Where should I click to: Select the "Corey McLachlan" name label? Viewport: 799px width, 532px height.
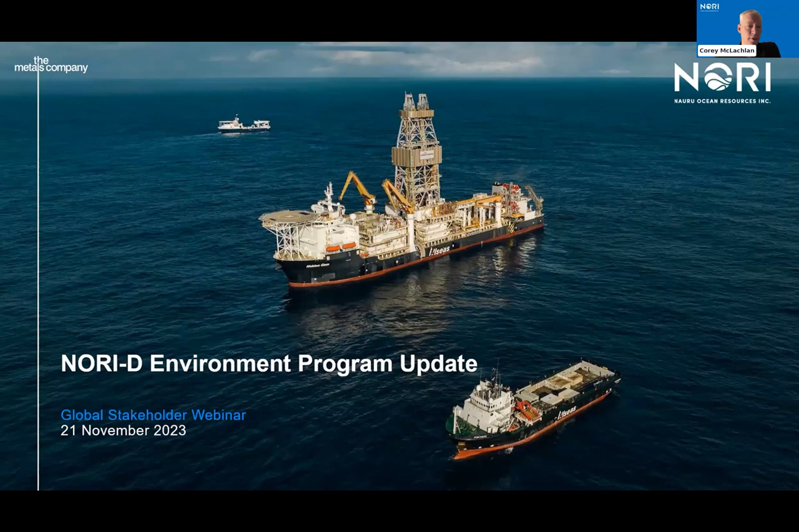click(727, 51)
